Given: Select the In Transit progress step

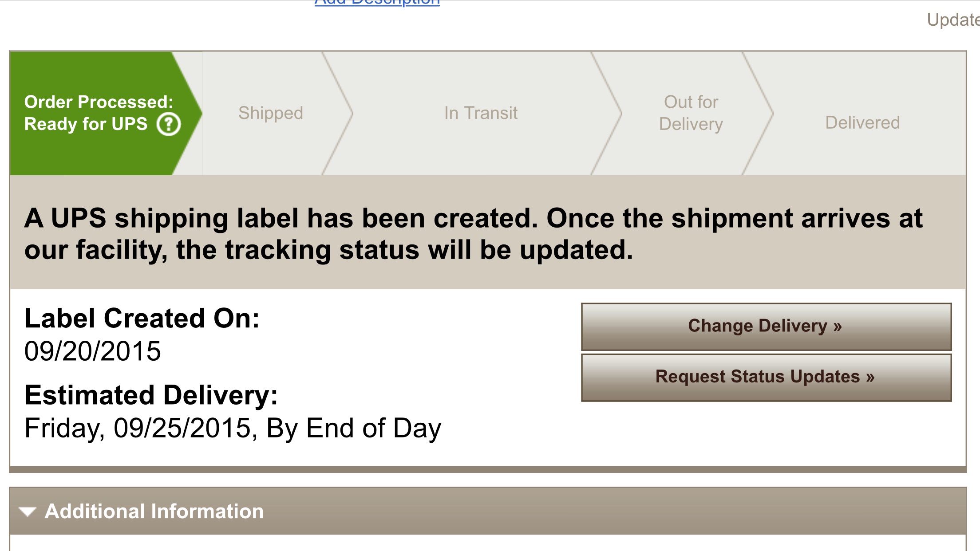Looking at the screenshot, I should [481, 113].
